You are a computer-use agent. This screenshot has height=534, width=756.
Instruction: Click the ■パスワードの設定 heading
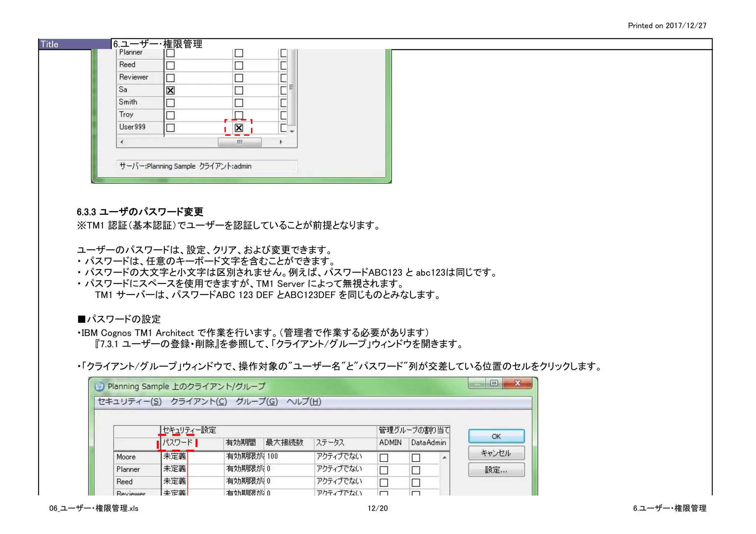[119, 319]
